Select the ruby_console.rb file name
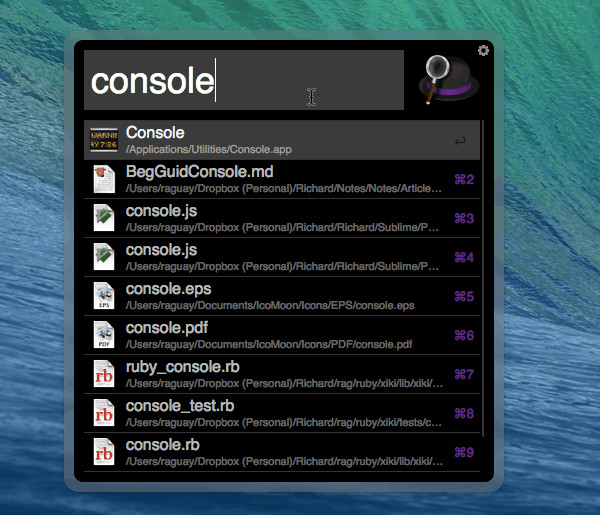 (183, 367)
